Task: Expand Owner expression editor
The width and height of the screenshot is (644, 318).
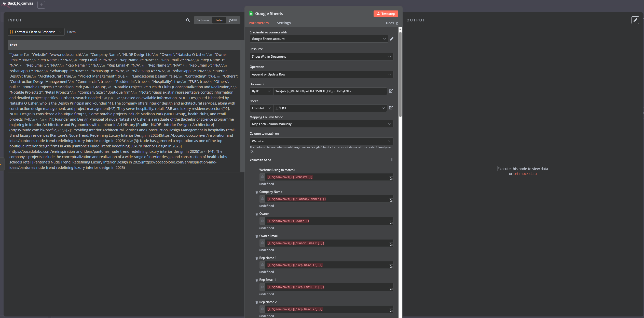Action: [391, 223]
